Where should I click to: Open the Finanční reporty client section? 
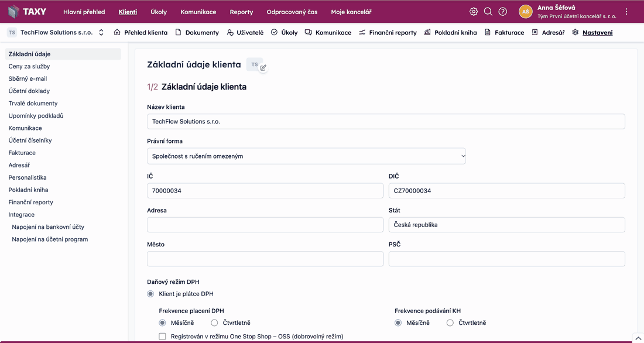coord(388,32)
